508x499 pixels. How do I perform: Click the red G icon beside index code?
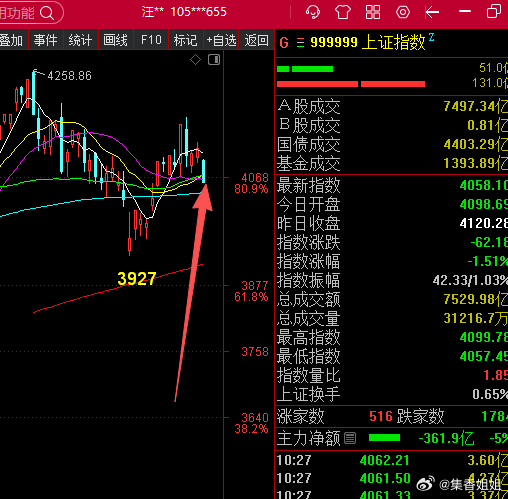coord(284,43)
